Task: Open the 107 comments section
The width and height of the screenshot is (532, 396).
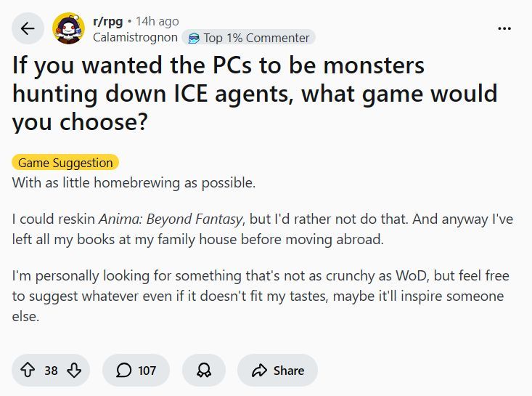Action: pyautogui.click(x=136, y=371)
